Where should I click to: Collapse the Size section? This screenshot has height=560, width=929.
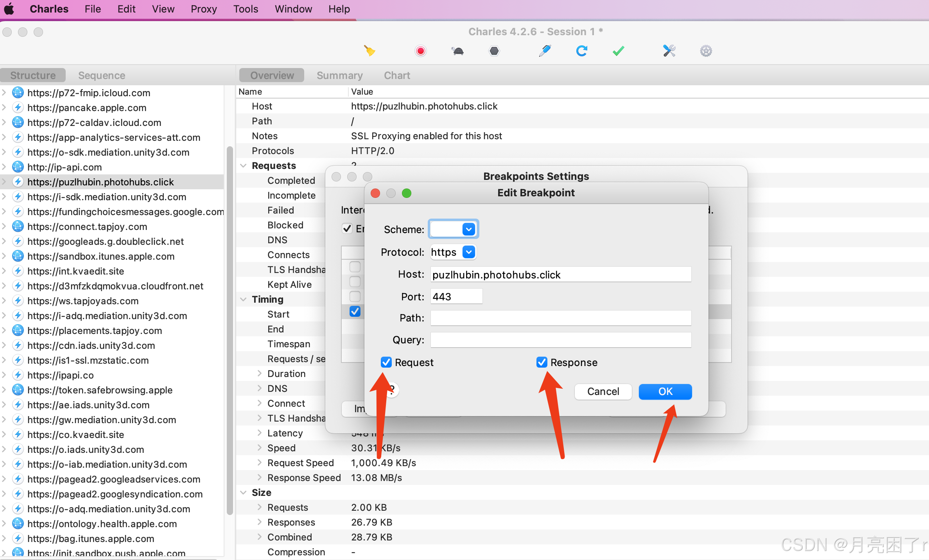243,493
